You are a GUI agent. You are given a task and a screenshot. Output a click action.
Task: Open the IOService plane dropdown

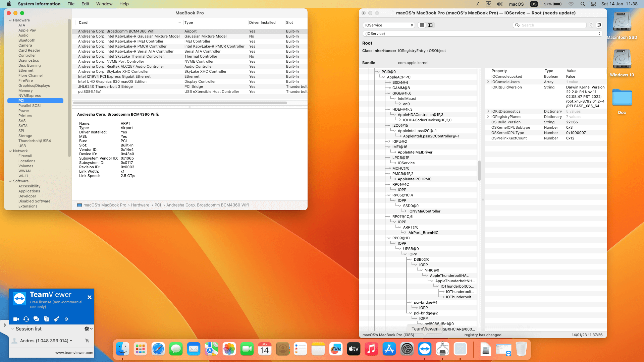(389, 25)
